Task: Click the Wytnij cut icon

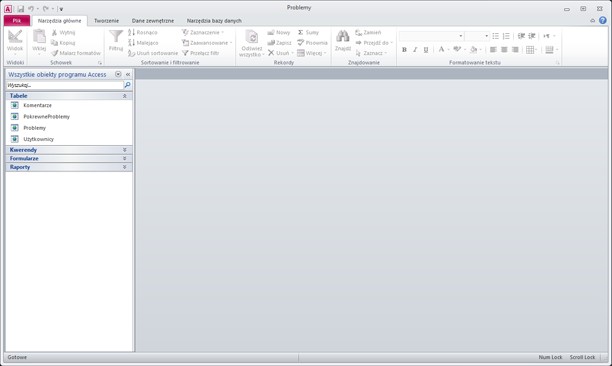Action: point(55,32)
